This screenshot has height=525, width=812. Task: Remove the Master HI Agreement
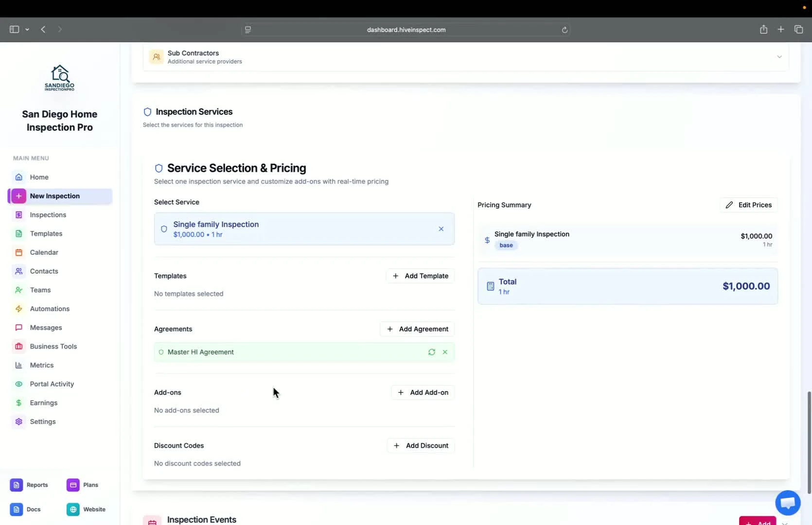coord(445,352)
